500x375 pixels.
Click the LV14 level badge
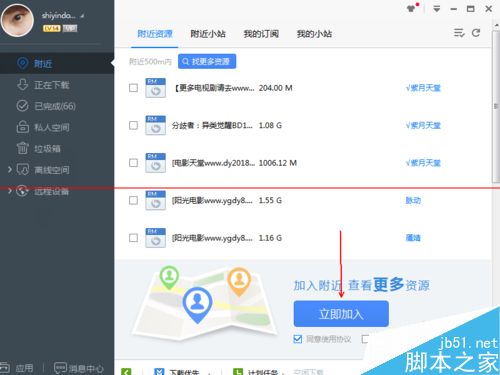point(51,29)
